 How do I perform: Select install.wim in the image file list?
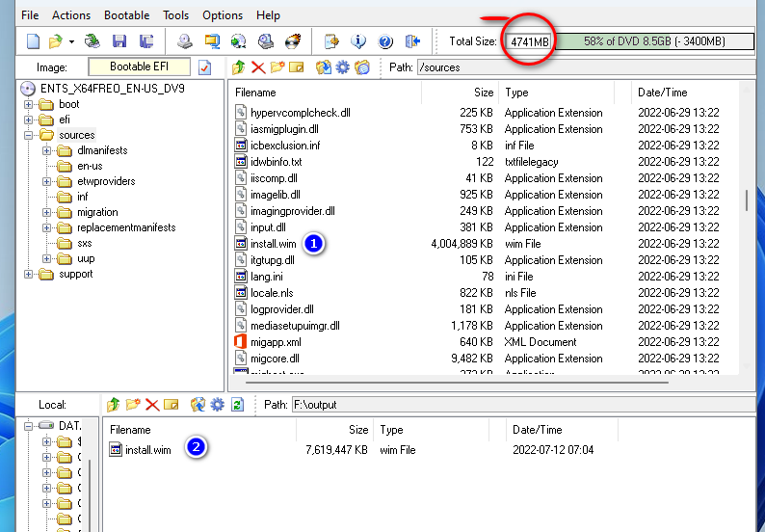(274, 244)
